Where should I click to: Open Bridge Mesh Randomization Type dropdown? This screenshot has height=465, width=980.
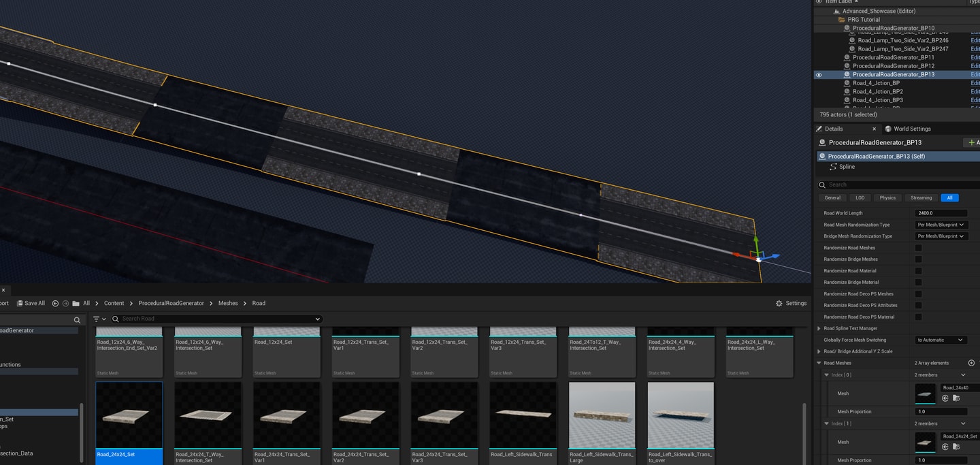(941, 236)
